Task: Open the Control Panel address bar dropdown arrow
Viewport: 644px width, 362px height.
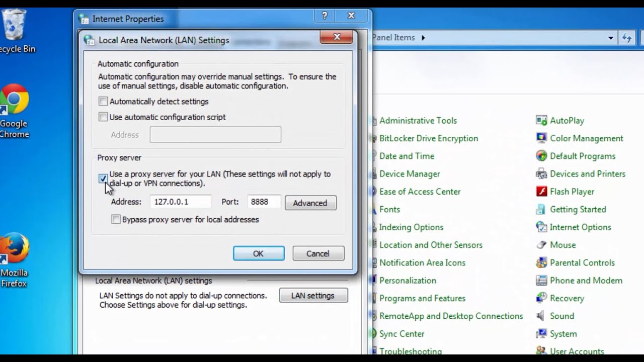Action: click(x=611, y=38)
